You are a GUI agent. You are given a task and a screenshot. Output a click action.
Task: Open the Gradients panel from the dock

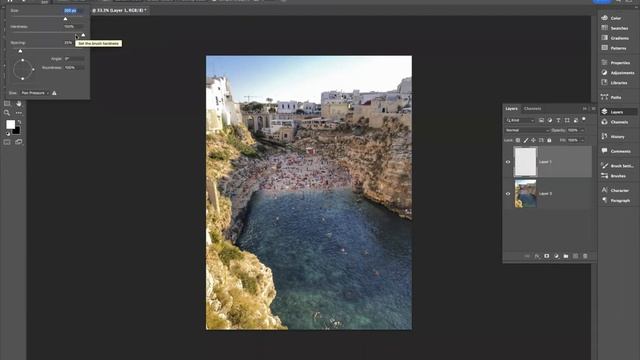tap(615, 38)
